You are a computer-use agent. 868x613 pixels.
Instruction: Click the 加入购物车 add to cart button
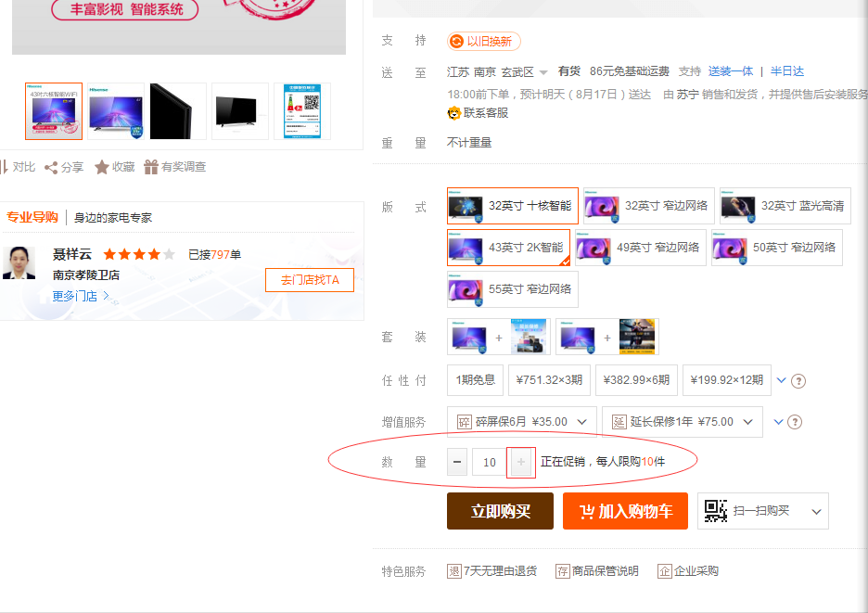click(x=625, y=511)
